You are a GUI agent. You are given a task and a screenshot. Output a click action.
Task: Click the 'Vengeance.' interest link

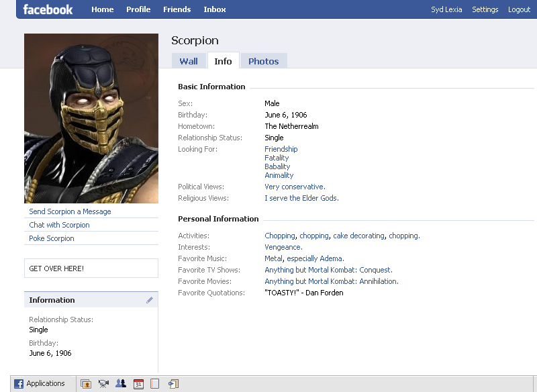pos(283,247)
